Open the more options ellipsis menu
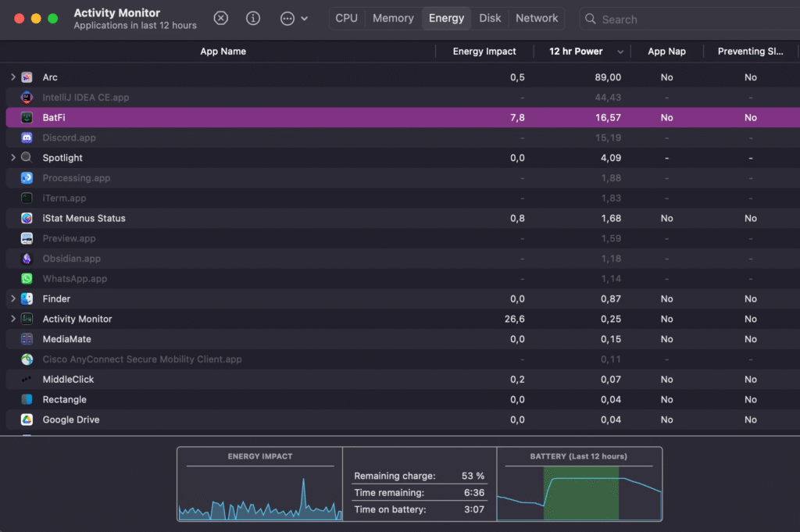 click(x=294, y=19)
